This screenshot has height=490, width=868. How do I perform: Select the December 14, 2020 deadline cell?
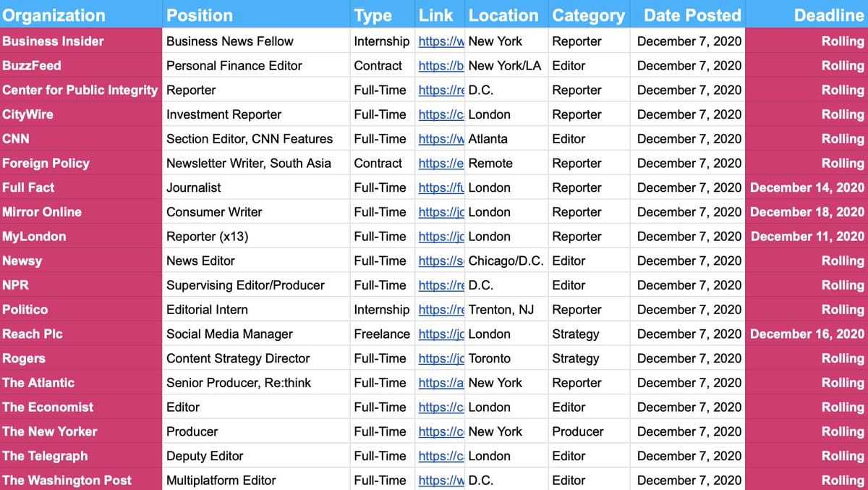pos(807,188)
